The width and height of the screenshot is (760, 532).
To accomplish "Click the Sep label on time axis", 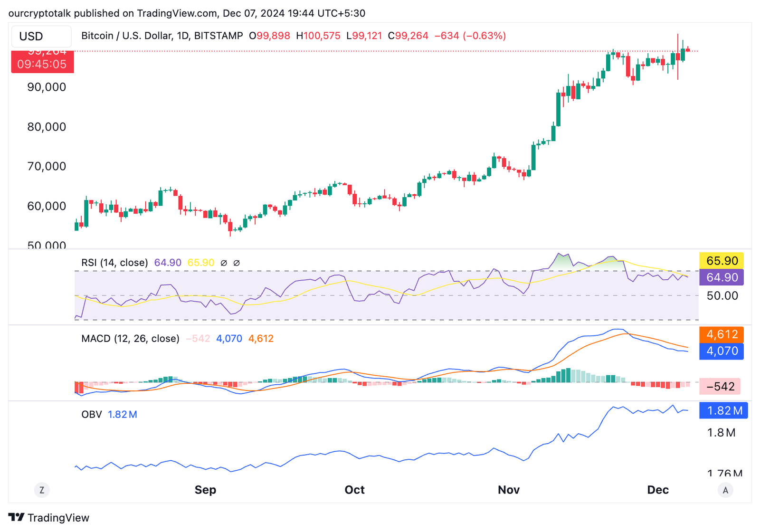I will (x=205, y=490).
